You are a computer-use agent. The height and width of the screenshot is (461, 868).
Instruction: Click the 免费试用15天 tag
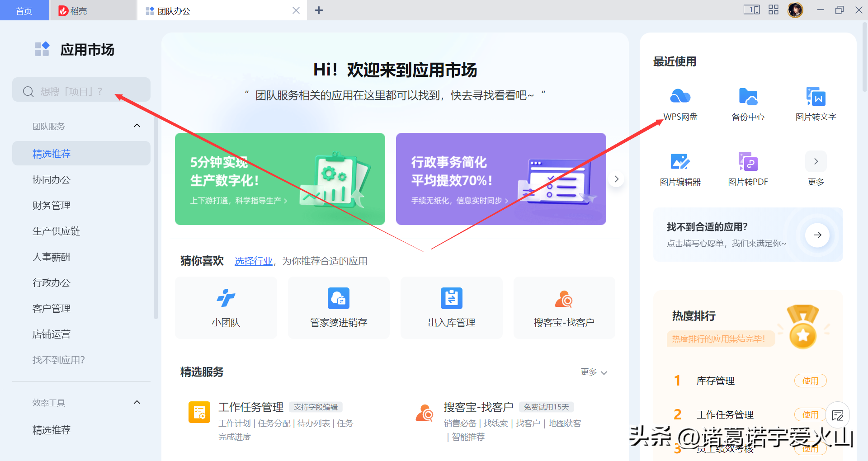click(546, 407)
